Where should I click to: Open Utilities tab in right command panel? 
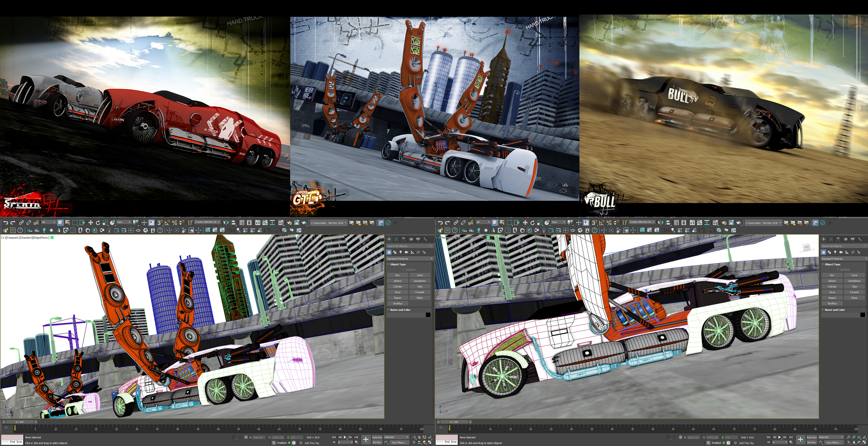click(x=860, y=239)
